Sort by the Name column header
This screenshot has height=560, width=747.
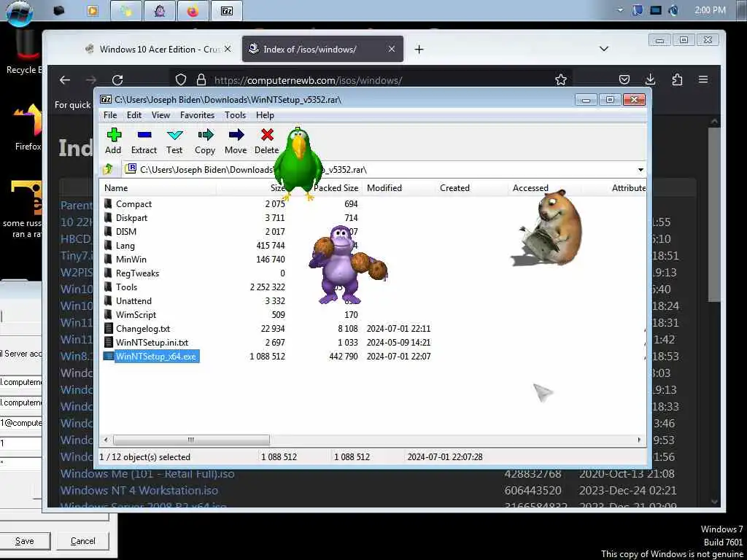pyautogui.click(x=158, y=187)
